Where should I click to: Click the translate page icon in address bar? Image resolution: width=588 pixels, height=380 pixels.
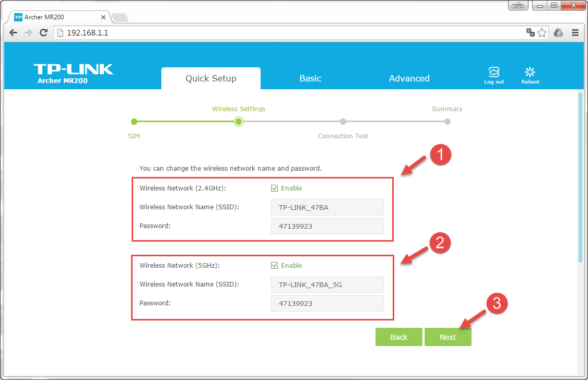click(530, 32)
